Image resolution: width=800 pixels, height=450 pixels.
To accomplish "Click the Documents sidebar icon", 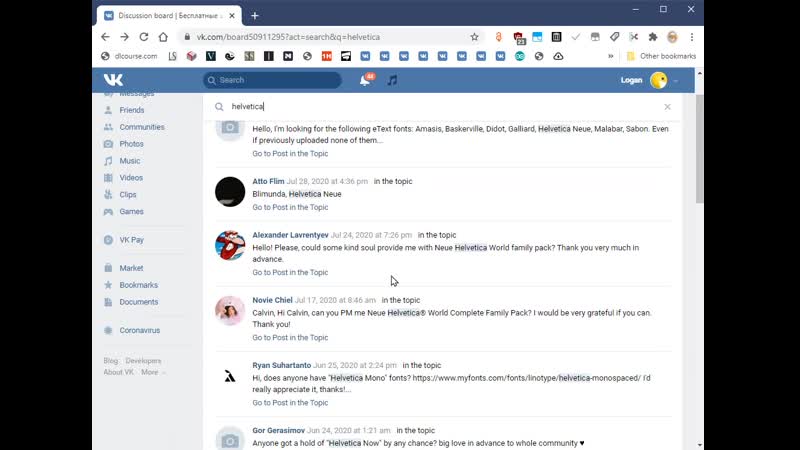I will tap(108, 302).
